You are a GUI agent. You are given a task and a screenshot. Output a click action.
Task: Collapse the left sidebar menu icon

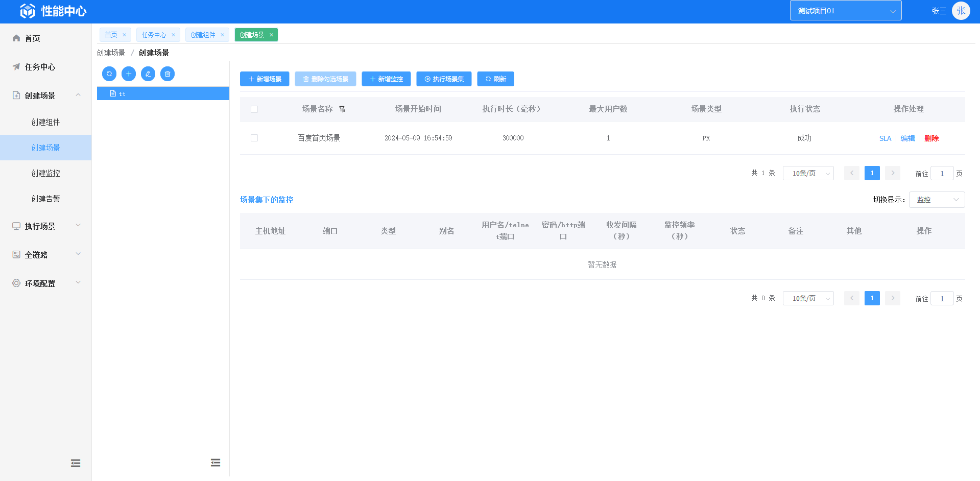pyautogui.click(x=76, y=463)
